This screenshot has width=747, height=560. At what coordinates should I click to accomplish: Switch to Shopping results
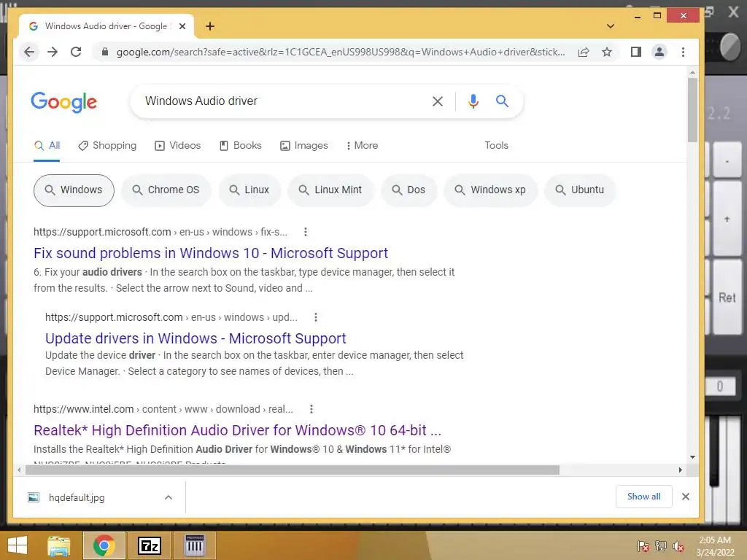pyautogui.click(x=107, y=146)
